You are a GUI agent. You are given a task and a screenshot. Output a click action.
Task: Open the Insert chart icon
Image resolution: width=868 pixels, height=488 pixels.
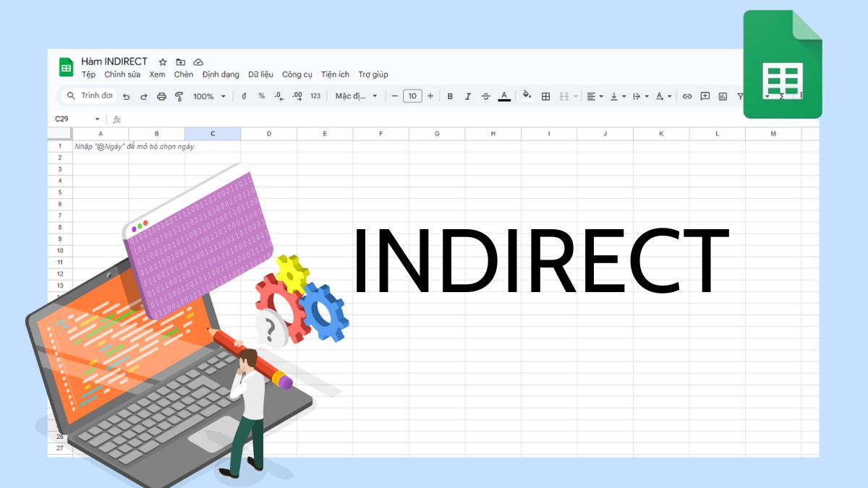click(723, 95)
